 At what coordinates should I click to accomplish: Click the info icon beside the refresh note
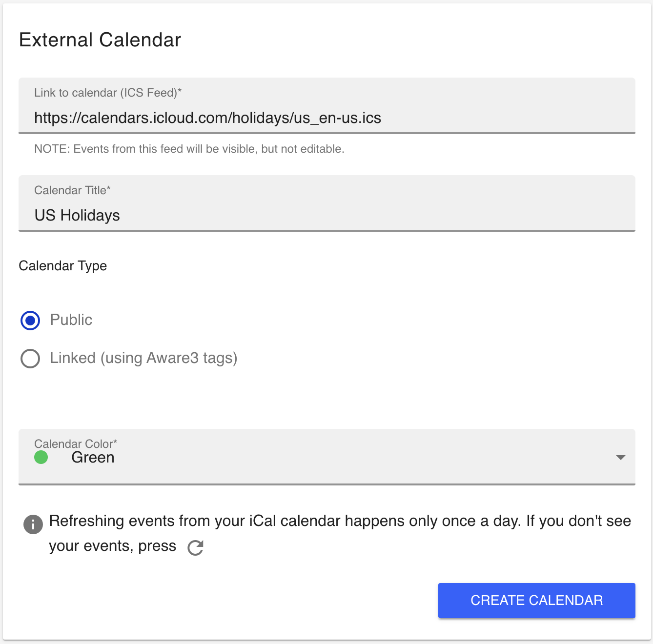[x=33, y=525]
